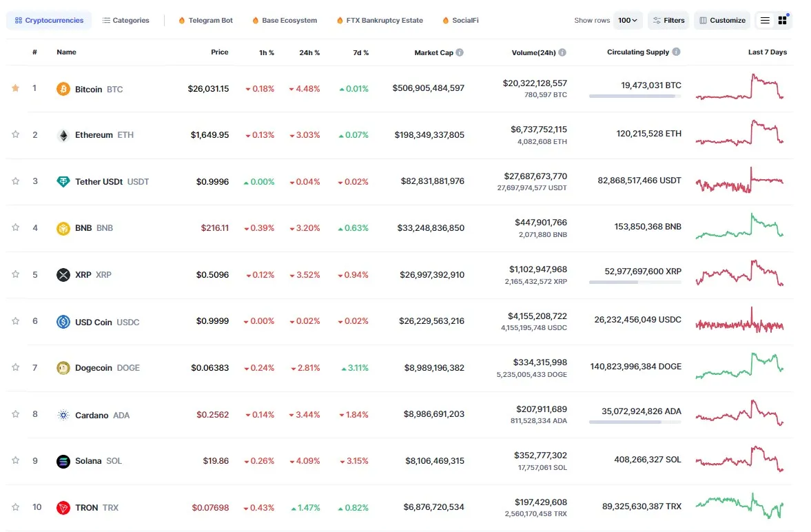This screenshot has height=532, width=811.
Task: Sort by the Name column header
Action: pyautogui.click(x=66, y=52)
